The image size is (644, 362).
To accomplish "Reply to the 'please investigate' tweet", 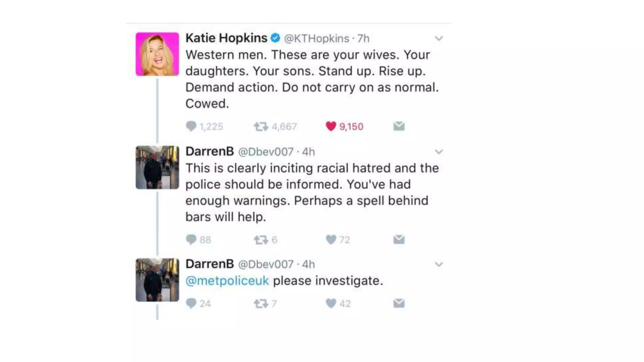I will (x=191, y=304).
